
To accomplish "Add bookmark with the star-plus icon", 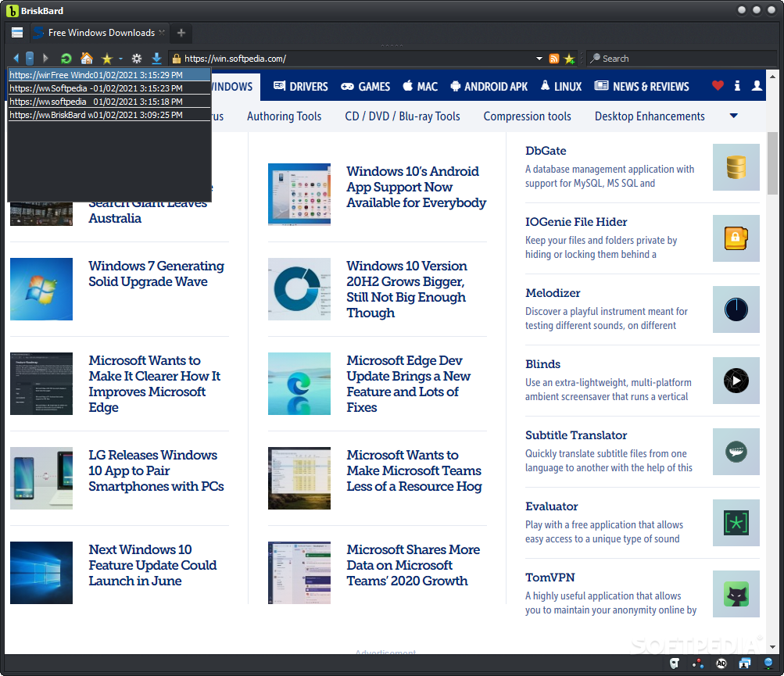I will pyautogui.click(x=570, y=59).
